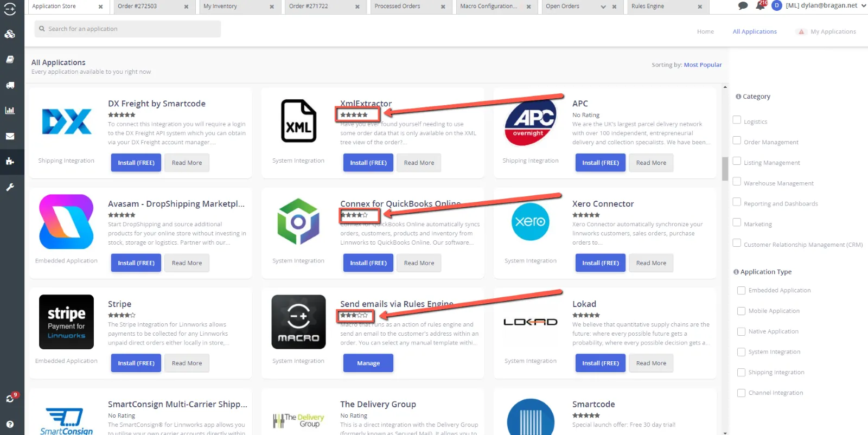The width and height of the screenshot is (868, 435).
Task: Tick the Listing Management checkbox
Action: point(737,161)
